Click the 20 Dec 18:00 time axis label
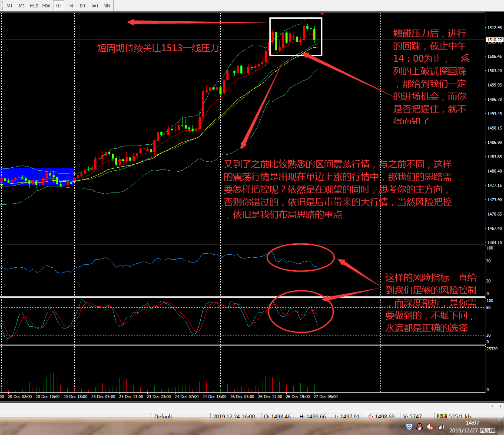This screenshot has width=504, height=435. click(x=75, y=396)
